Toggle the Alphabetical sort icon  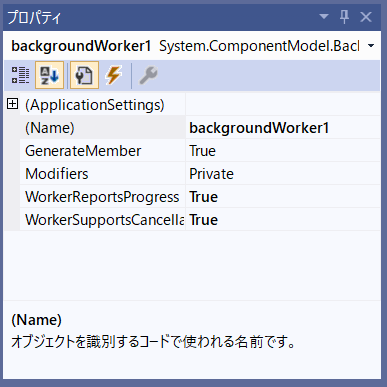[x=49, y=75]
